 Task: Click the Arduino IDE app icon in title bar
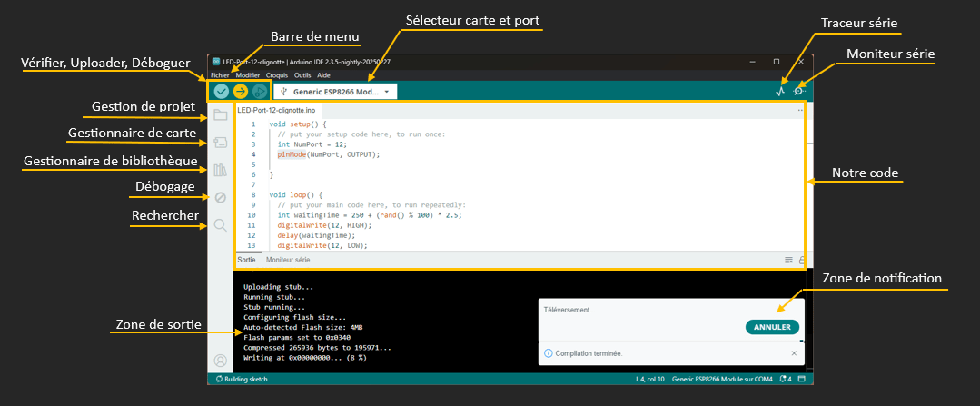(216, 62)
